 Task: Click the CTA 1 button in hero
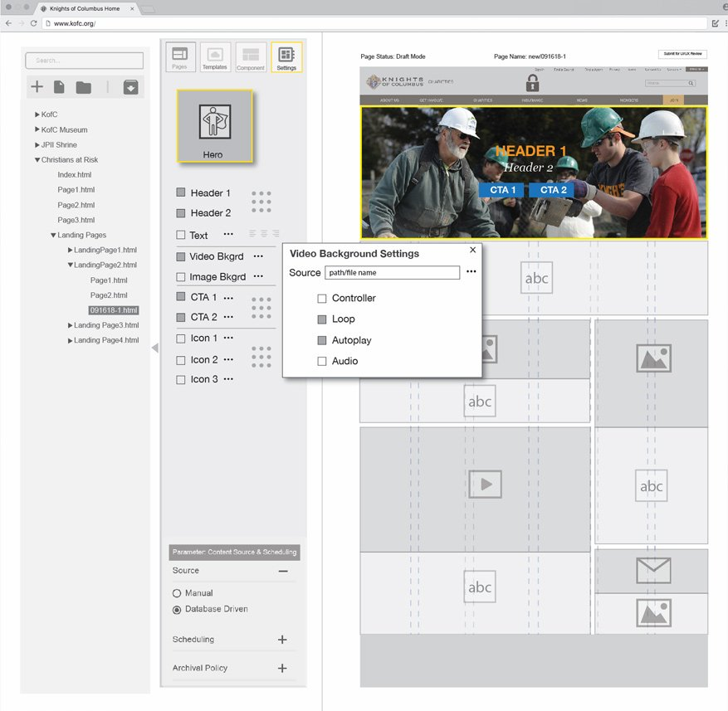(x=502, y=190)
